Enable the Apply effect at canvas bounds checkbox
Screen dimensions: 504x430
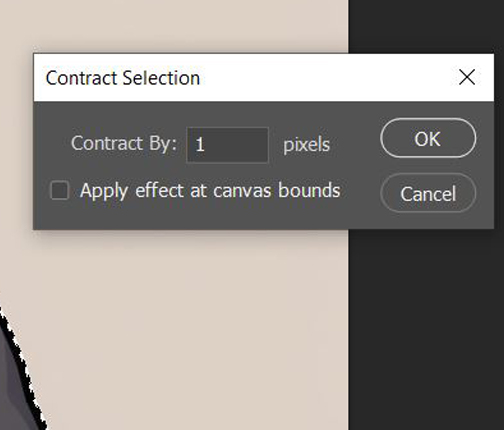click(x=60, y=190)
